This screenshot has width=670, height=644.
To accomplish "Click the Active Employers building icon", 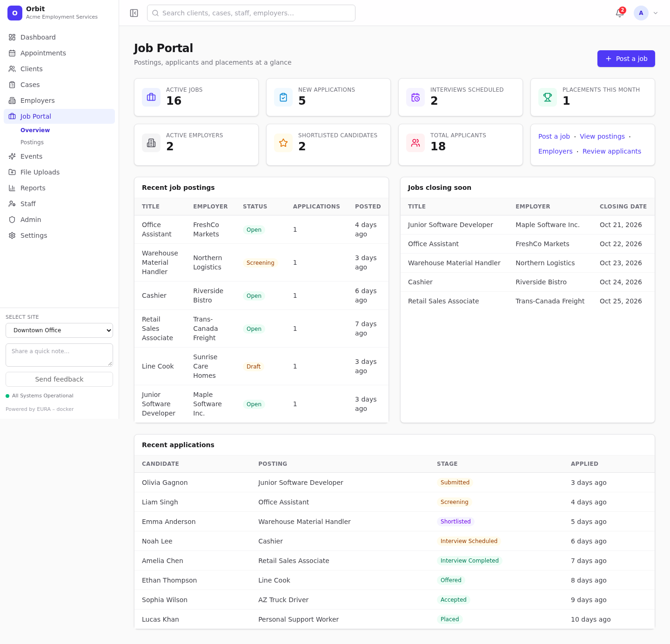I will [151, 143].
